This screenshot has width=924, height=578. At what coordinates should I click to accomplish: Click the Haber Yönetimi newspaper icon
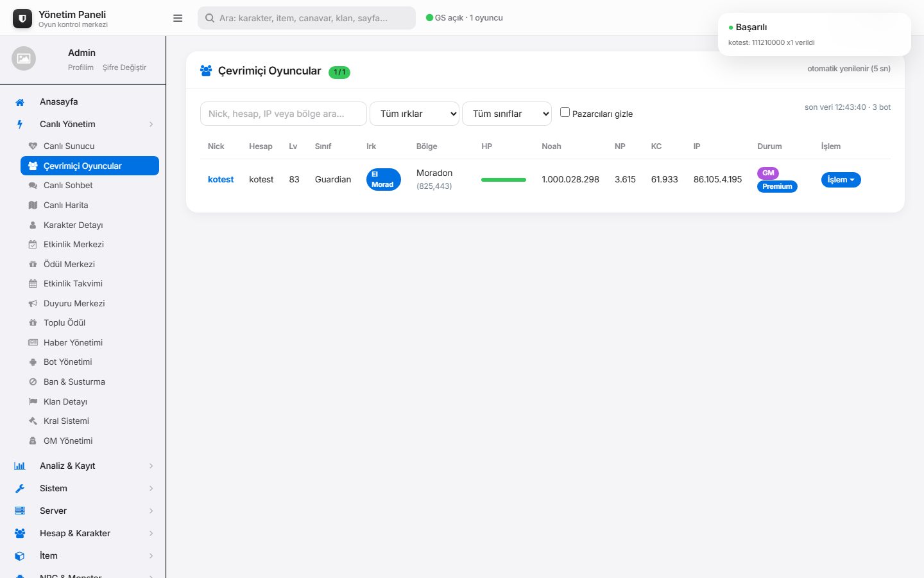point(33,343)
